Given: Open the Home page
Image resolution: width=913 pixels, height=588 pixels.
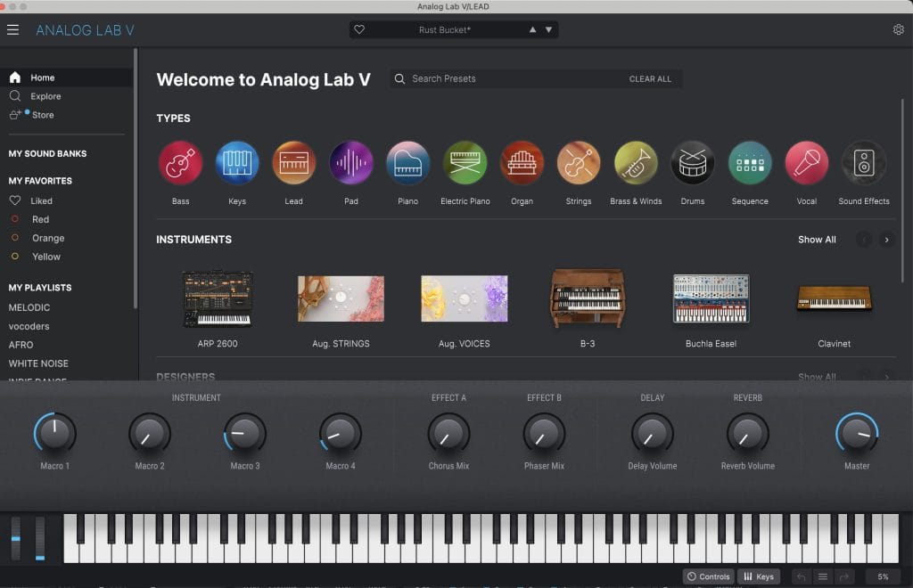Looking at the screenshot, I should coord(66,78).
